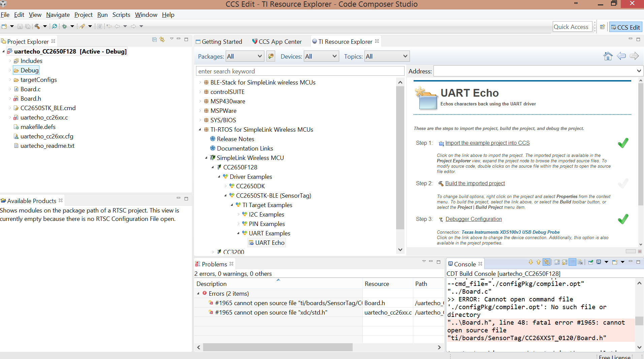Collapse the UART Examples node
The image size is (644, 359).
[x=238, y=233]
